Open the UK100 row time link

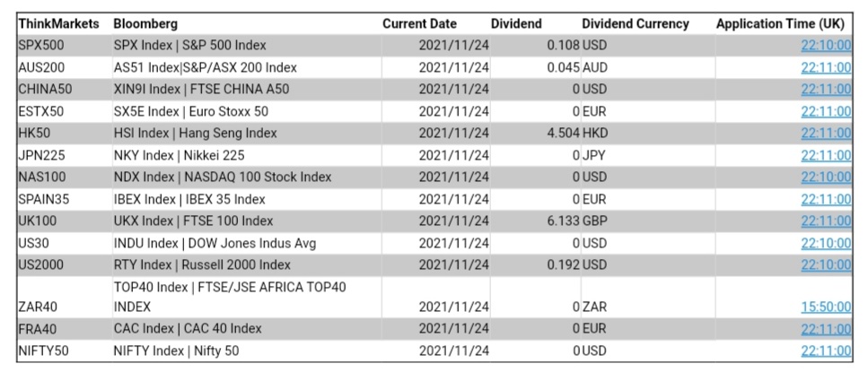826,221
